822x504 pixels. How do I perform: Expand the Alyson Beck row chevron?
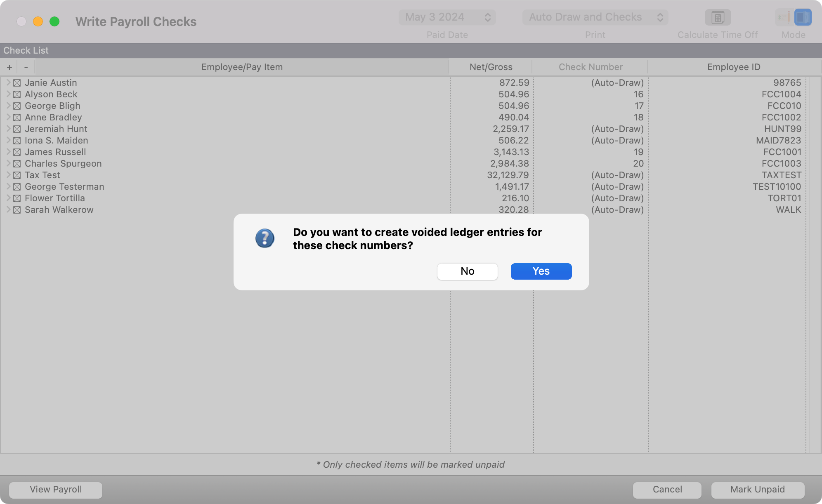(x=8, y=94)
